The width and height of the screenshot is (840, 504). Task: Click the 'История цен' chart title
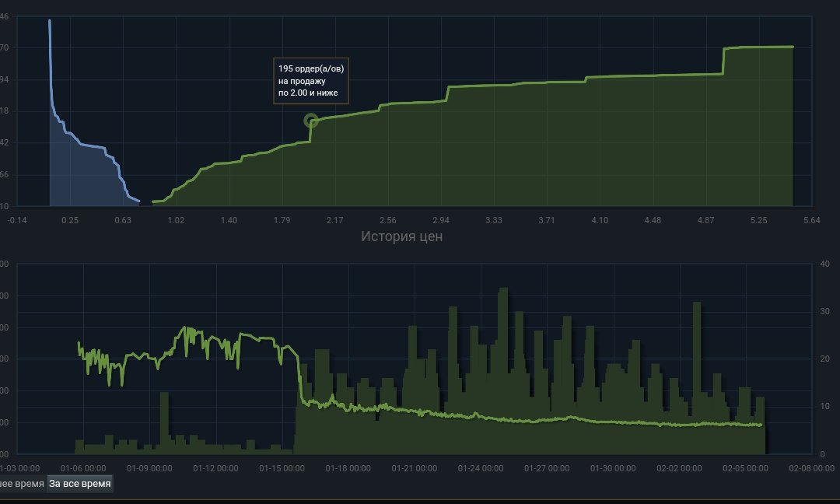402,236
